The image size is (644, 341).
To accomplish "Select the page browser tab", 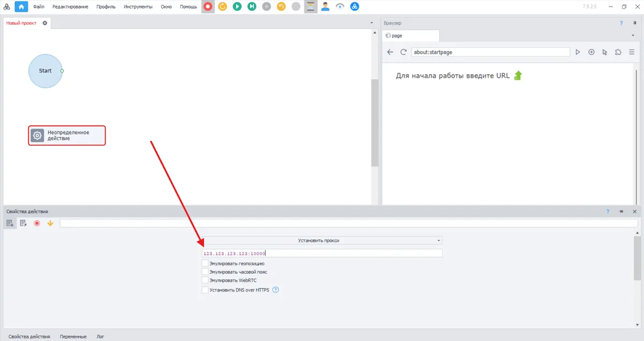I will coord(411,35).
